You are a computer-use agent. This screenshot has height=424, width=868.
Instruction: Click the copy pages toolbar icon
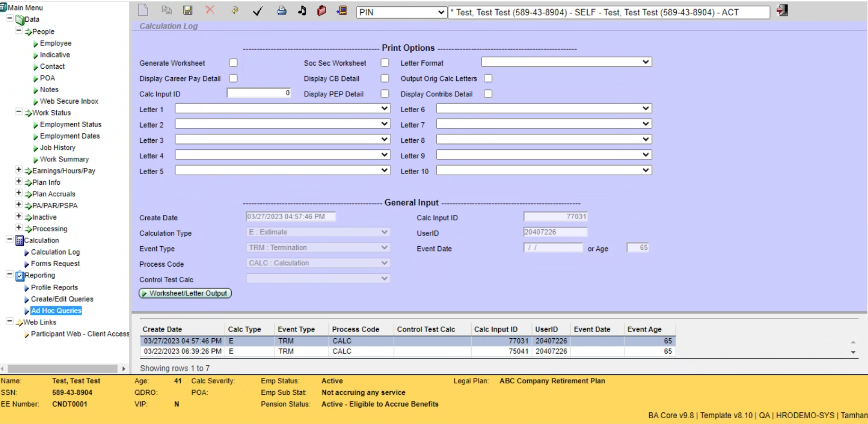pos(166,11)
